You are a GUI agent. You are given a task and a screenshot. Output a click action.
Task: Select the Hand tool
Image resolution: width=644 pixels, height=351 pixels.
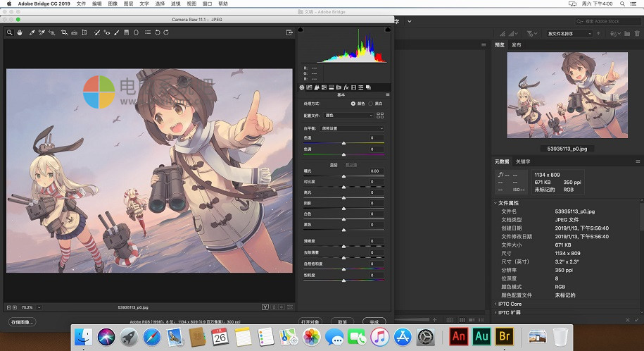[x=20, y=32]
